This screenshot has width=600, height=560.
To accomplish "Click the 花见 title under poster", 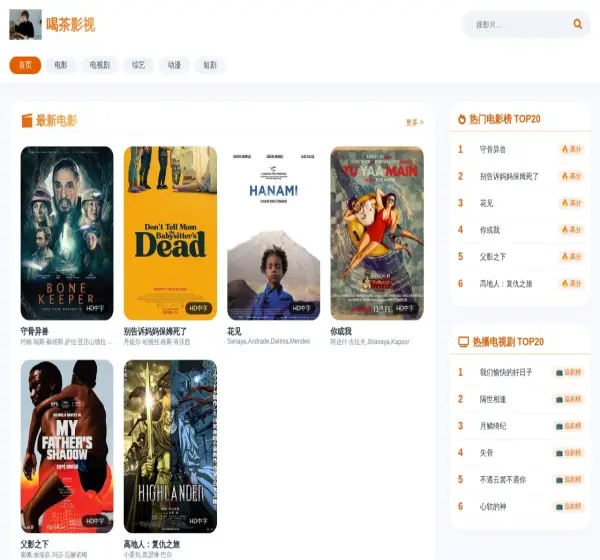I will (234, 331).
